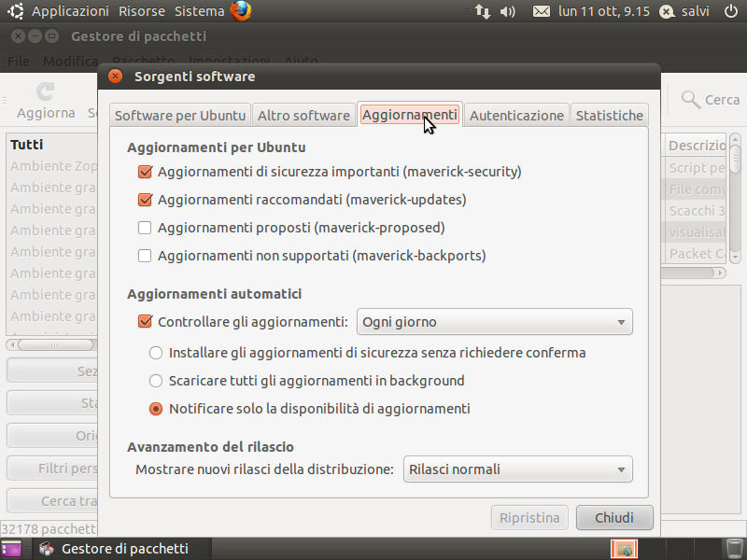
Task: Click the Cerca magnifier icon
Action: tap(691, 100)
